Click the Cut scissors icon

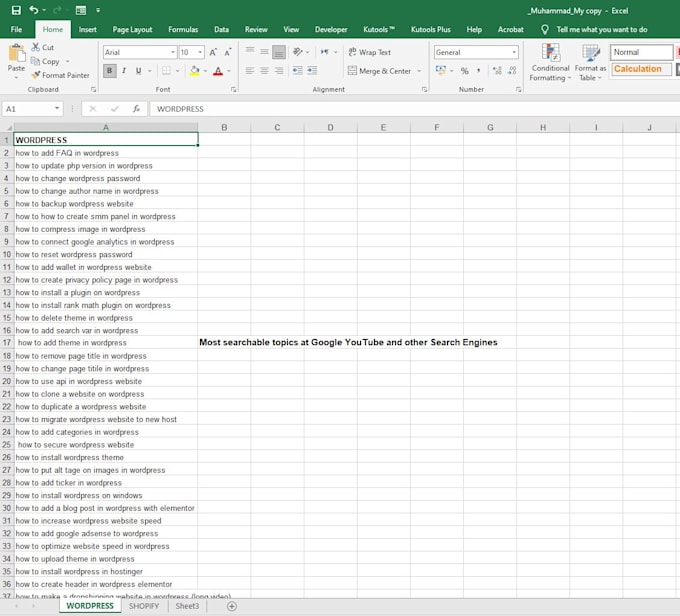36,47
